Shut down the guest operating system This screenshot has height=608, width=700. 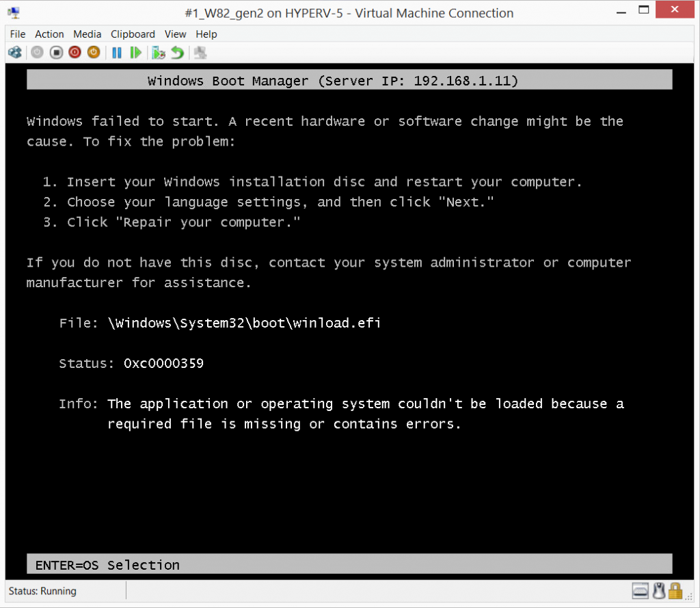pyautogui.click(x=75, y=53)
